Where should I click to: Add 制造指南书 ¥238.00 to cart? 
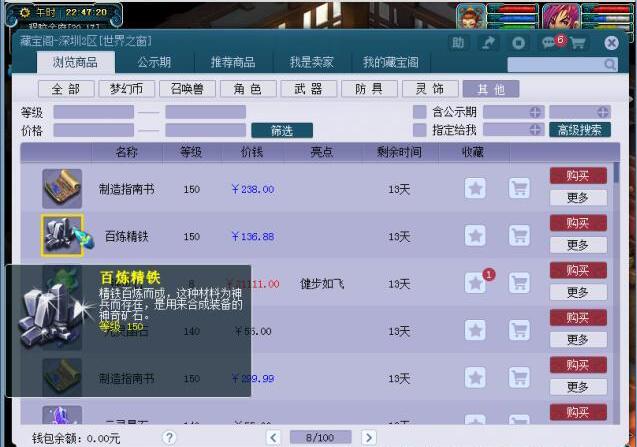(520, 189)
